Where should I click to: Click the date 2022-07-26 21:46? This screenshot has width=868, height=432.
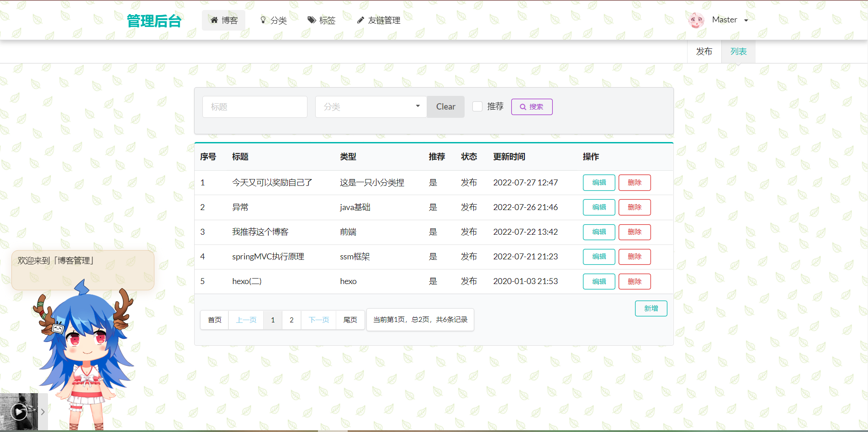[x=525, y=207]
